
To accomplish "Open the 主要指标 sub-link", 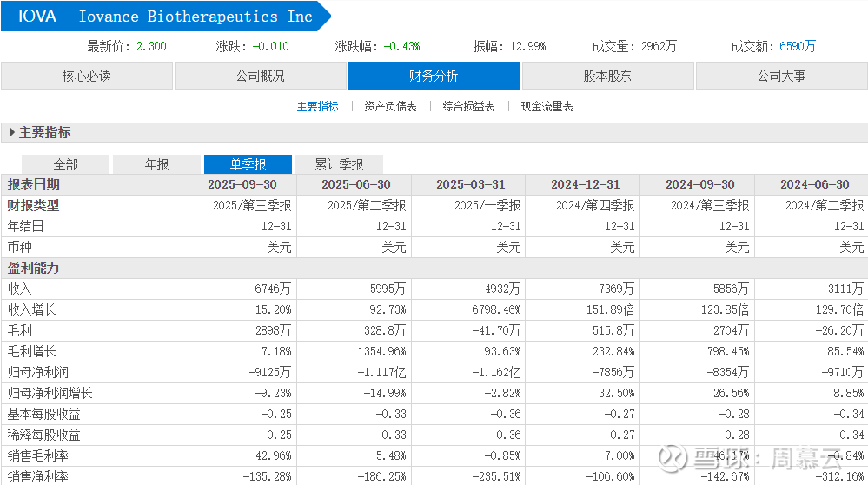I will [x=318, y=106].
